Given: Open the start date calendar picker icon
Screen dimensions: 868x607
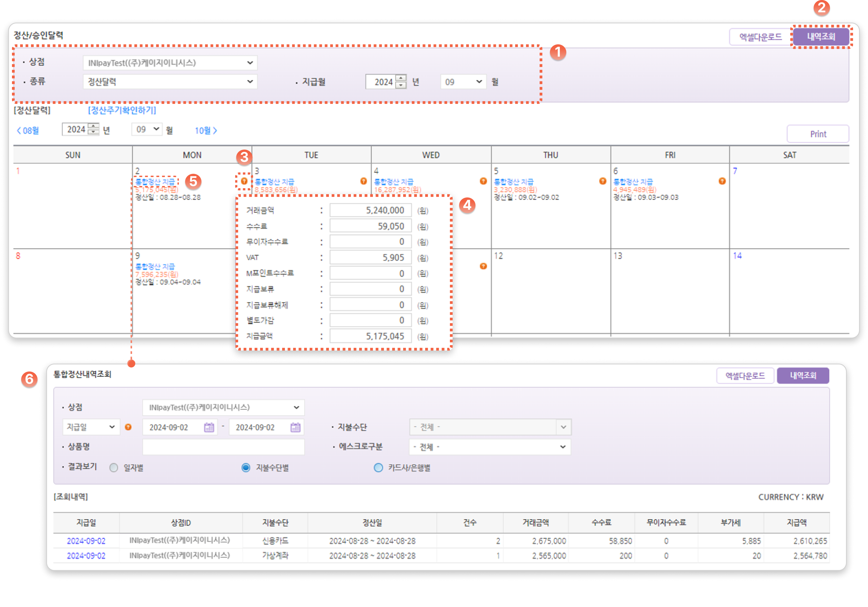Looking at the screenshot, I should (209, 427).
